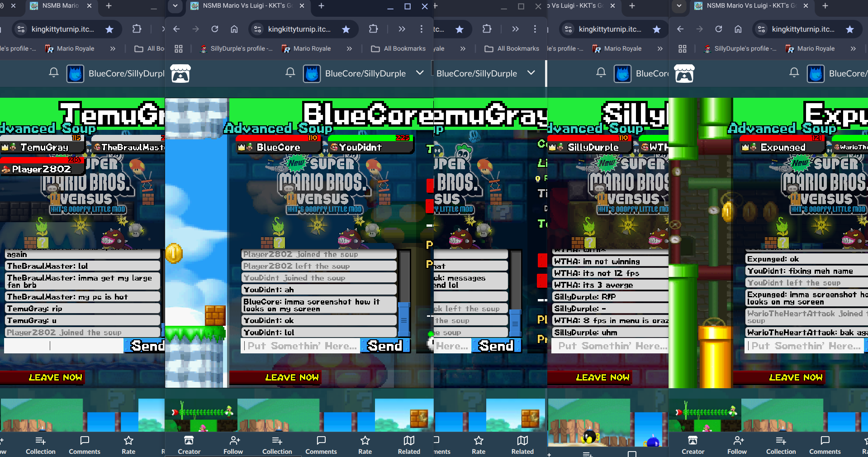Click the profile avatar in the SillyDurple window
Image resolution: width=868 pixels, height=457 pixels.
click(x=623, y=73)
